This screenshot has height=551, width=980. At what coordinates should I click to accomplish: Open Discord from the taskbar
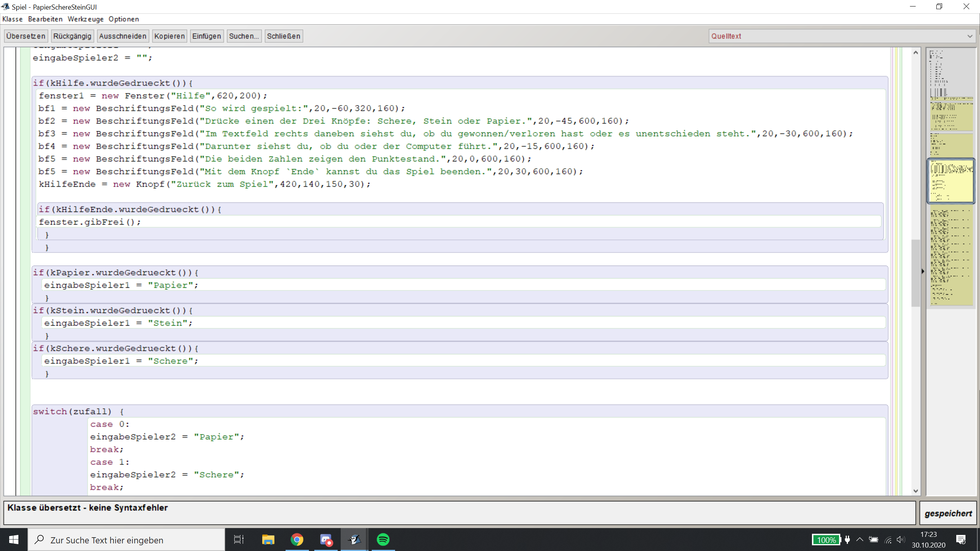(x=326, y=540)
